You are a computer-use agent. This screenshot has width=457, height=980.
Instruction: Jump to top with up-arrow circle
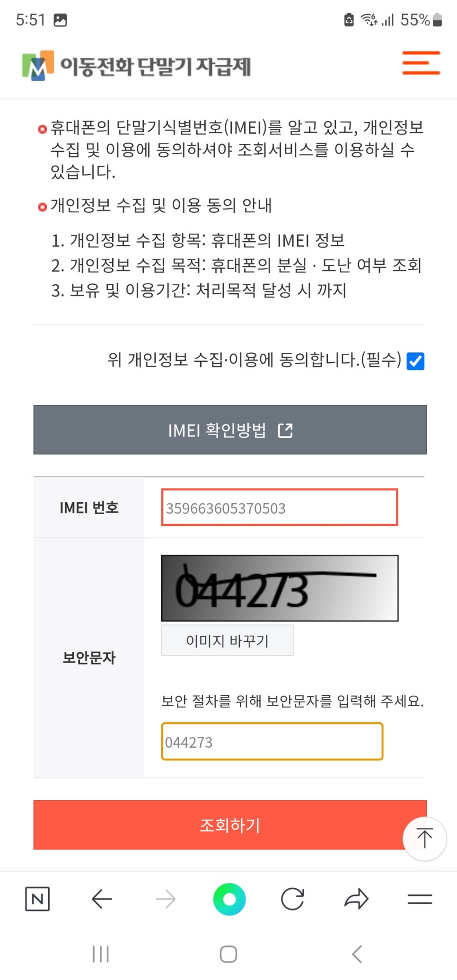coord(424,839)
